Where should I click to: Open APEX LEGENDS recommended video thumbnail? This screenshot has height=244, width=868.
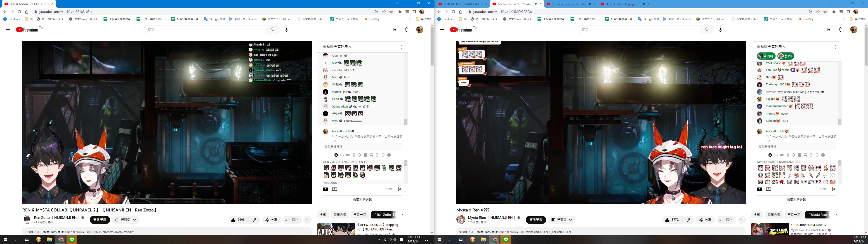[336, 229]
